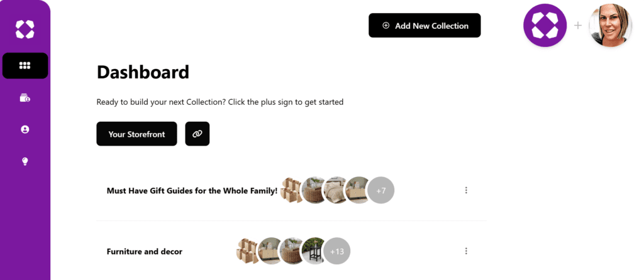
Task: Open the profile icon in sidebar
Action: pos(25,129)
